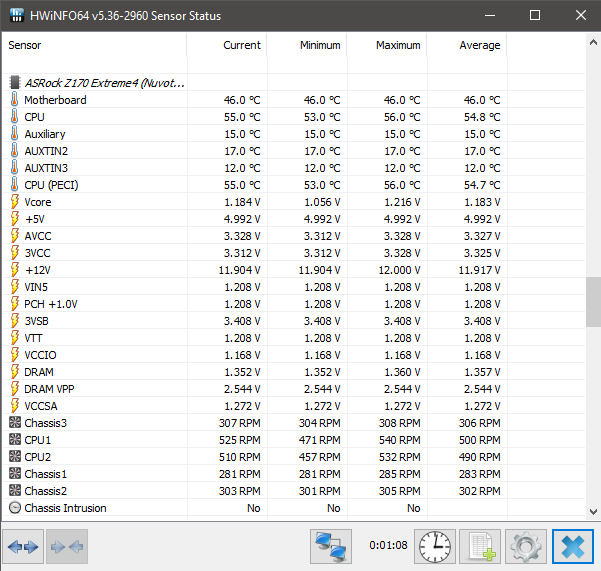Screen dimensions: 601x571
Task: Click the Vcore lightning bolt icon
Action: pyautogui.click(x=15, y=202)
